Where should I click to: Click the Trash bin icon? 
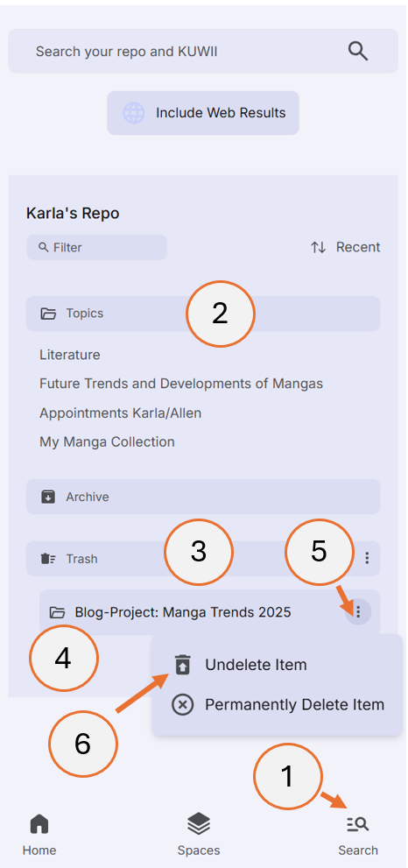click(49, 559)
